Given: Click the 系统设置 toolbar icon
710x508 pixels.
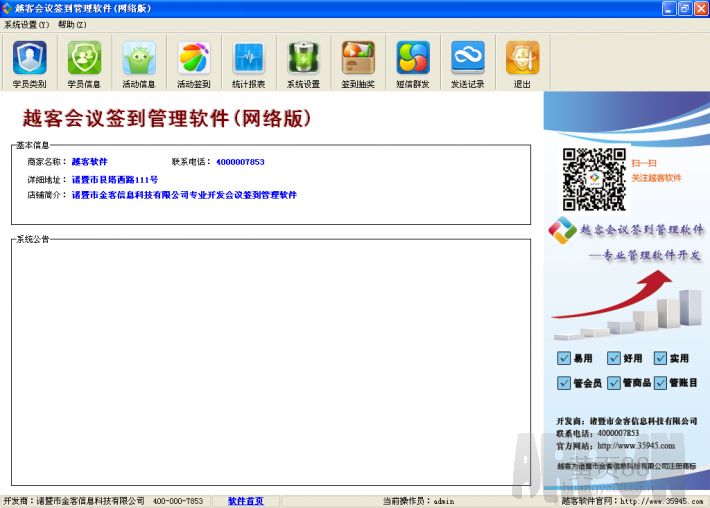Looking at the screenshot, I should click(303, 58).
